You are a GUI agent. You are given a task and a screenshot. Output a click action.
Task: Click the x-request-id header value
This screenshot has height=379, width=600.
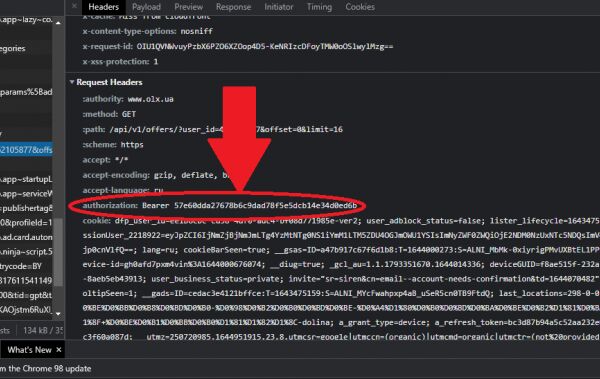click(265, 47)
